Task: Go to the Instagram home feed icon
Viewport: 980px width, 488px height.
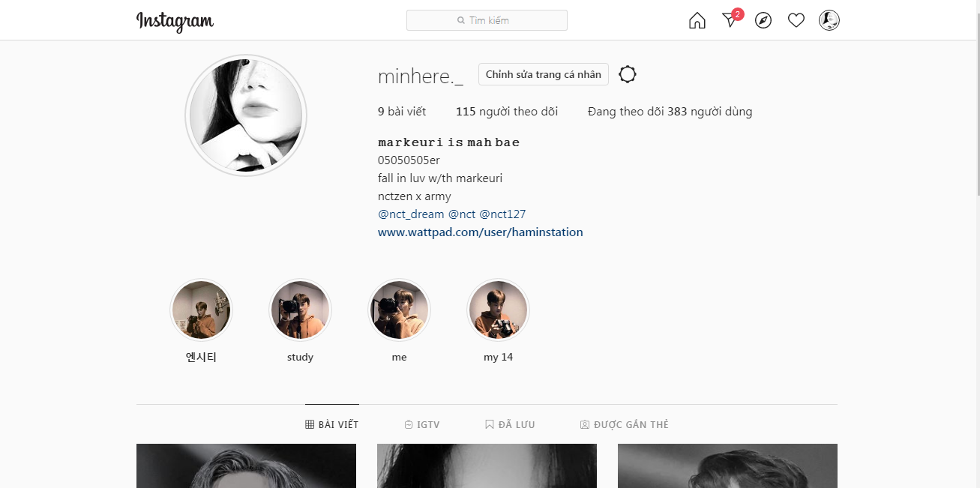Action: 697,20
